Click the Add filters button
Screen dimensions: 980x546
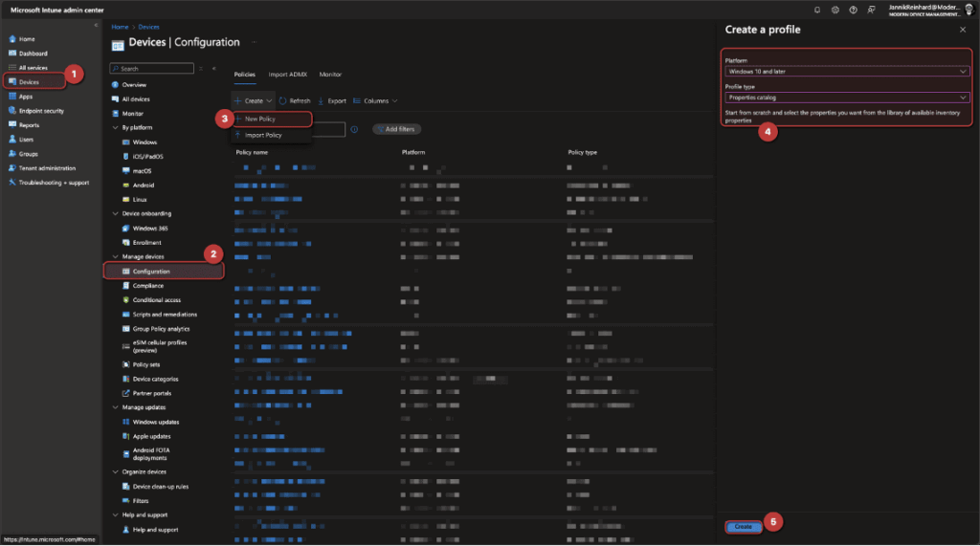(x=396, y=129)
